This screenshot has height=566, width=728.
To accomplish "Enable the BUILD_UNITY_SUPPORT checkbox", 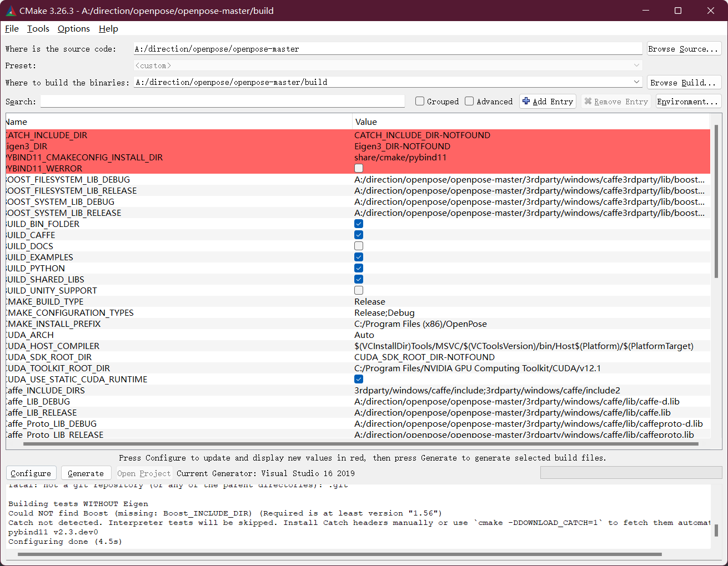I will pyautogui.click(x=359, y=290).
